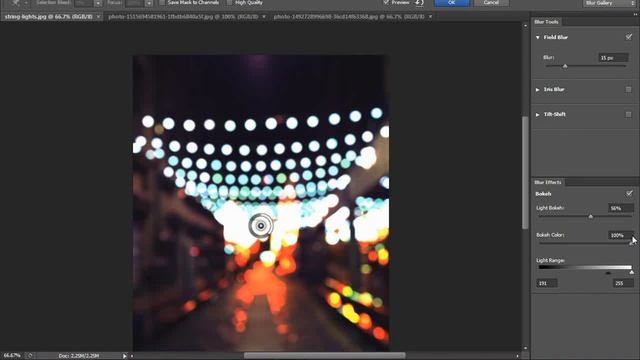
Task: Toggle the Bokeh effect checkbox
Action: click(629, 193)
